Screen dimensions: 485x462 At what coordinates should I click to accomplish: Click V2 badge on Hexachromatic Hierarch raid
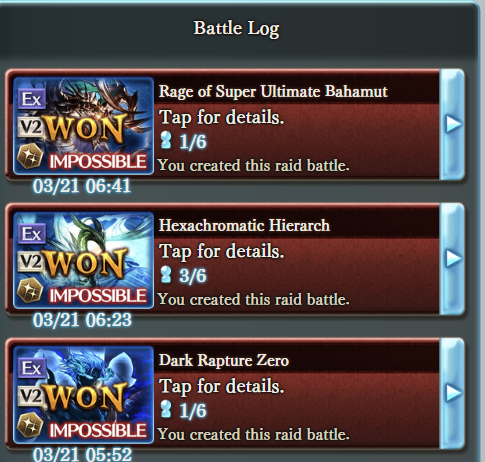[31, 261]
